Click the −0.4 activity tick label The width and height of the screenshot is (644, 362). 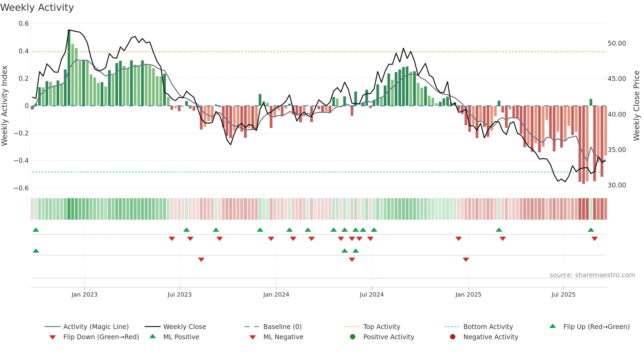(x=21, y=161)
